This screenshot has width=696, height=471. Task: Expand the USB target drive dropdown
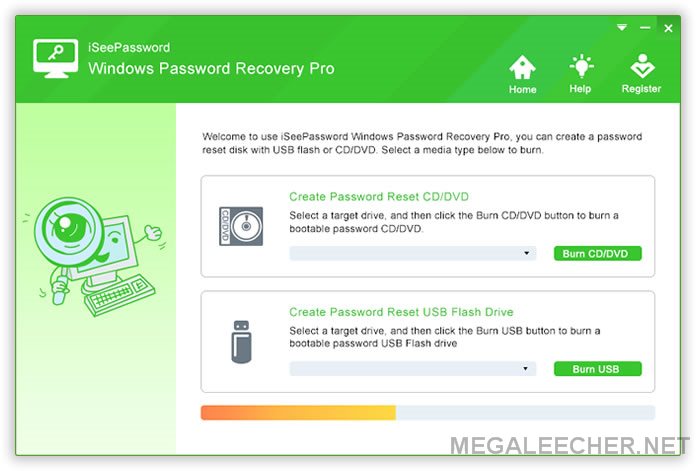point(413,368)
